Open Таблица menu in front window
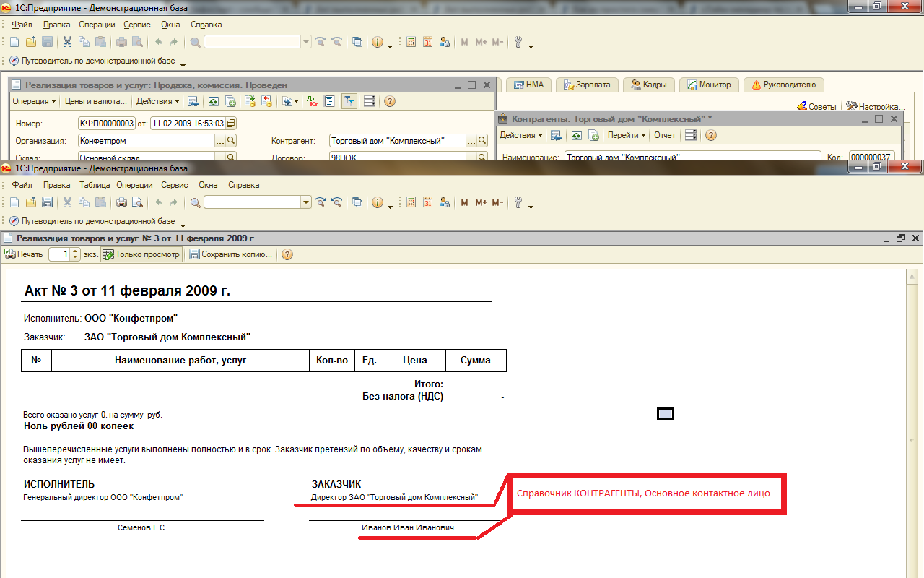 coord(94,185)
